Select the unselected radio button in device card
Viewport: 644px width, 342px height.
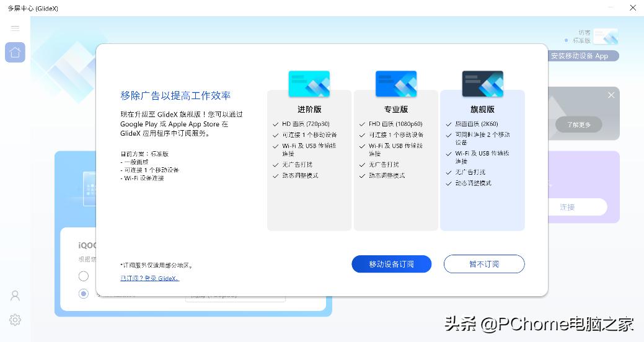point(84,276)
